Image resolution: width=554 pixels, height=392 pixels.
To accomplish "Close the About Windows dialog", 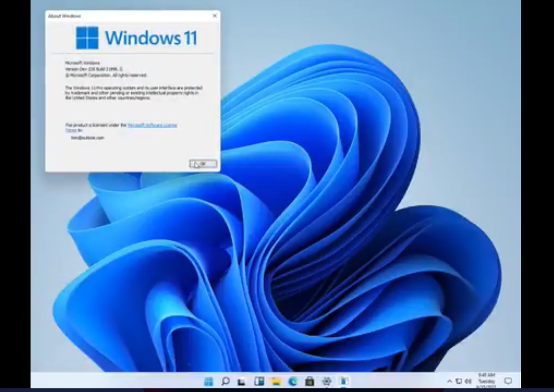I will [215, 16].
